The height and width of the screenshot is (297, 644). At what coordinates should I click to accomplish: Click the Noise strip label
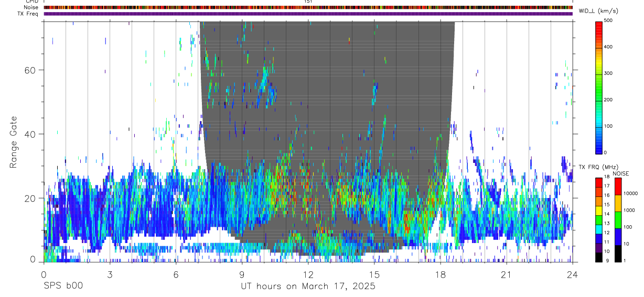31,7
